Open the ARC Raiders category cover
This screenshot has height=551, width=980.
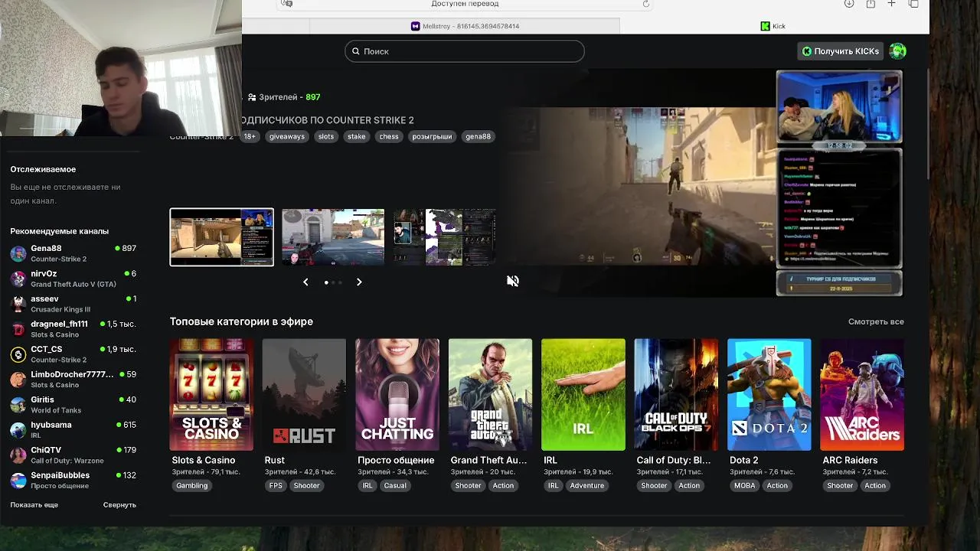click(x=862, y=395)
